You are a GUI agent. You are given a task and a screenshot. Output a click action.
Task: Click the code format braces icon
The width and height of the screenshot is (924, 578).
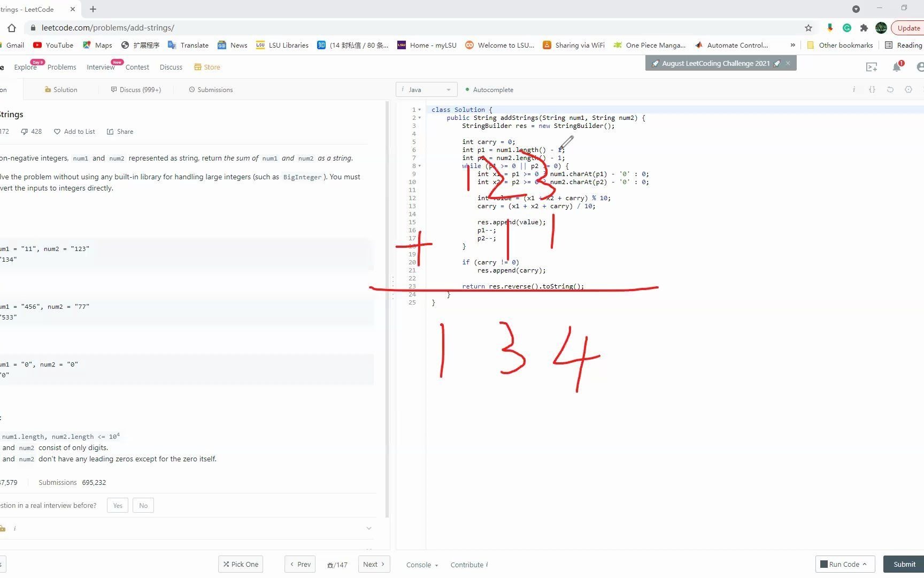[x=872, y=89]
